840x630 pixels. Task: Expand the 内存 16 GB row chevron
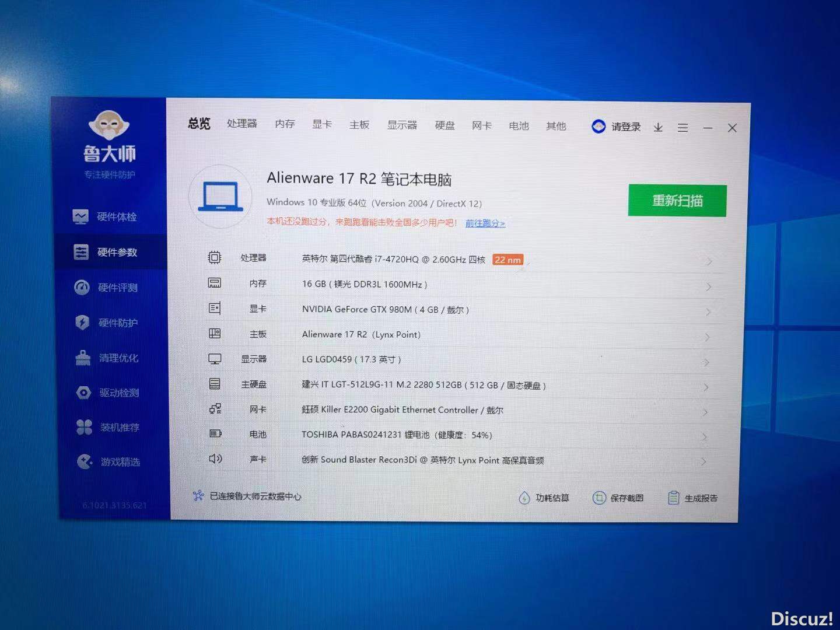pos(709,286)
